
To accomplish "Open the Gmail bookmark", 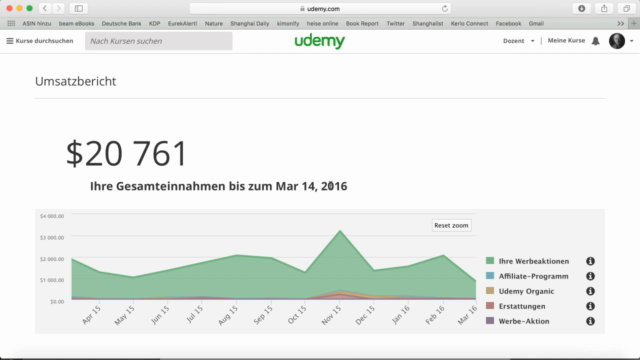I will (x=536, y=24).
